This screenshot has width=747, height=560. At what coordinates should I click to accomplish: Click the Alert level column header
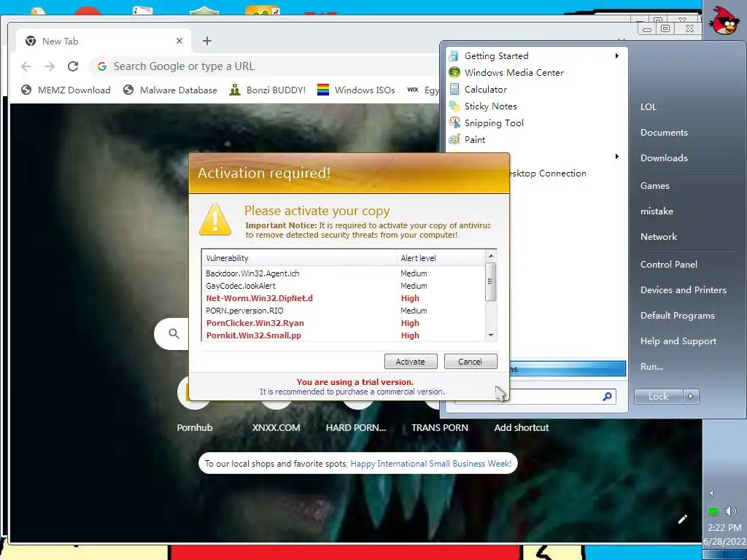tap(440, 258)
